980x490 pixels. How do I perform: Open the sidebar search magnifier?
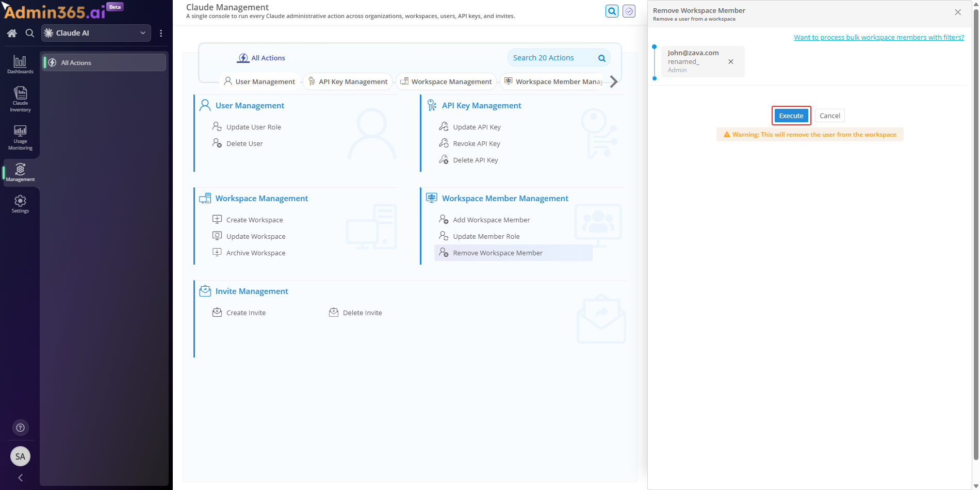pos(30,33)
